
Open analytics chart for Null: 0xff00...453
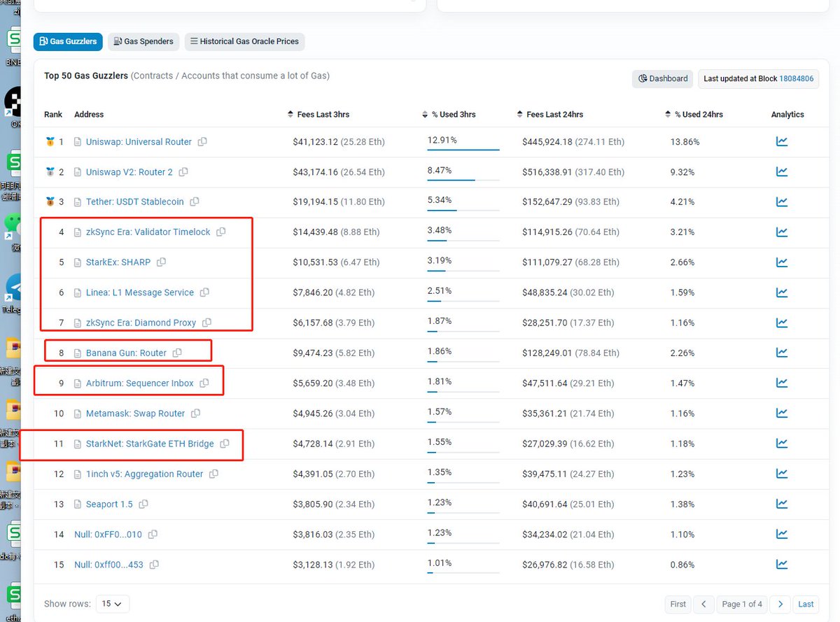point(782,564)
